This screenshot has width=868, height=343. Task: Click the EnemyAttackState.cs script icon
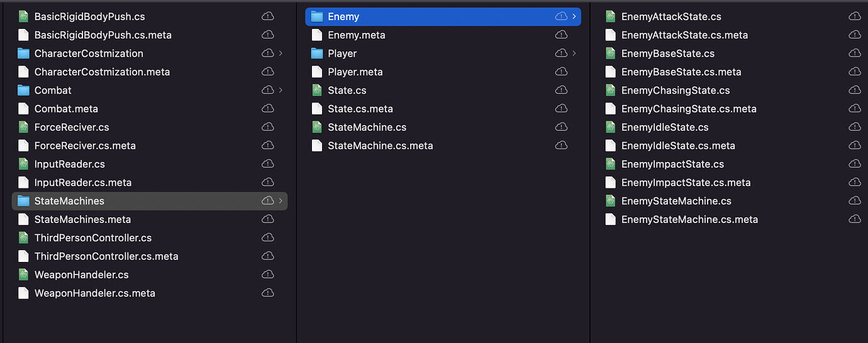tap(610, 17)
